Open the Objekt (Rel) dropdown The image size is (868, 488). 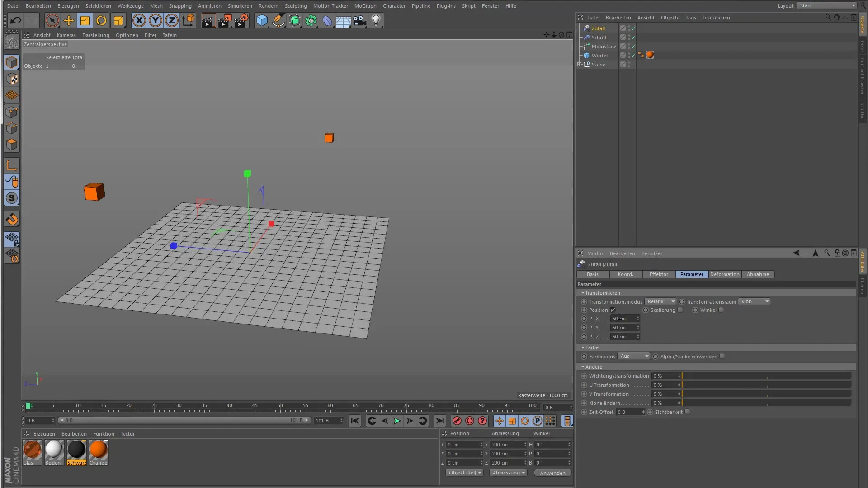click(x=464, y=473)
